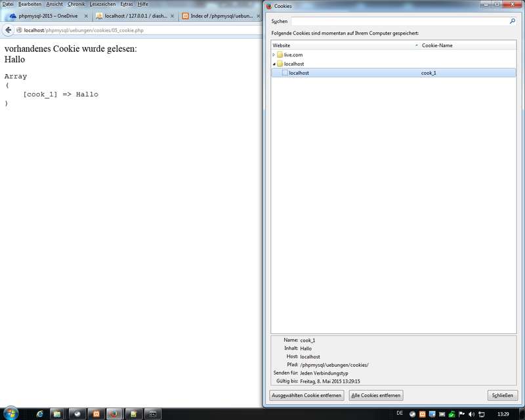Click the browser address bar URL
The height and width of the screenshot is (420, 525).
coord(84,30)
